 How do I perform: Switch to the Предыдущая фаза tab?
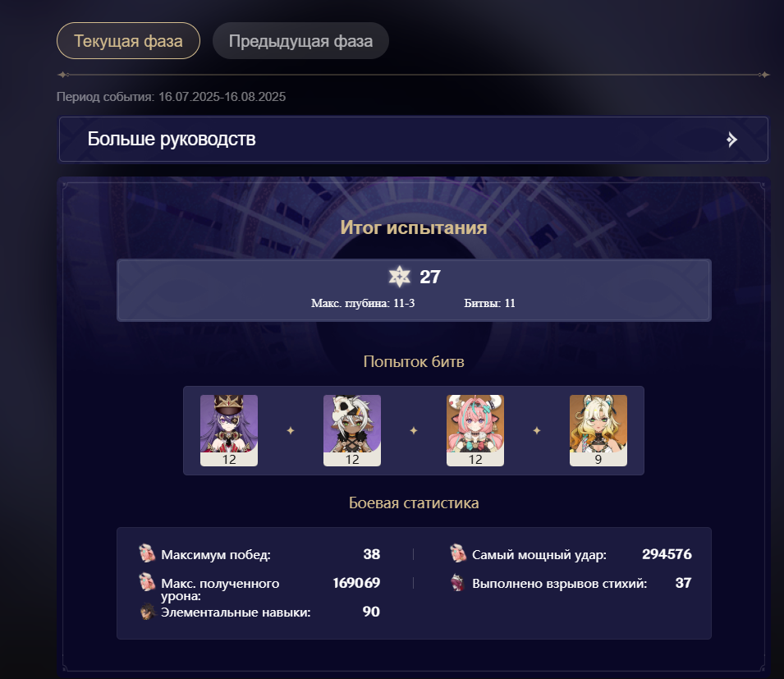(300, 41)
